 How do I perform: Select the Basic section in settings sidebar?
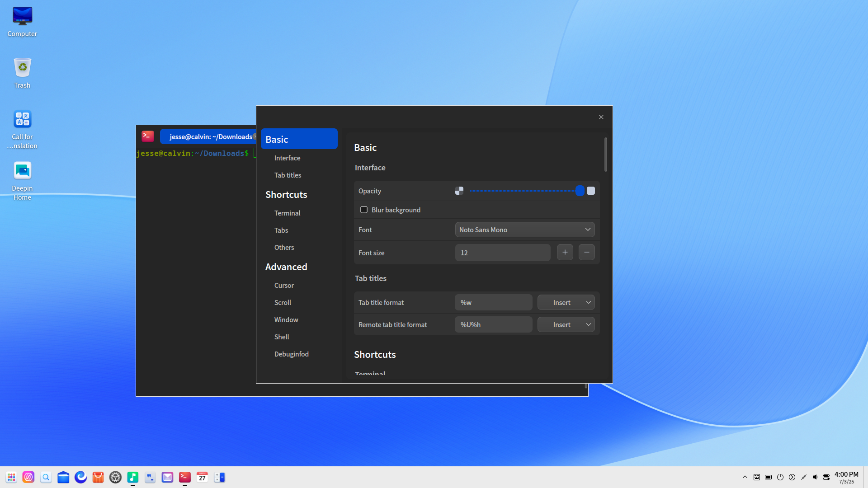[x=299, y=139]
